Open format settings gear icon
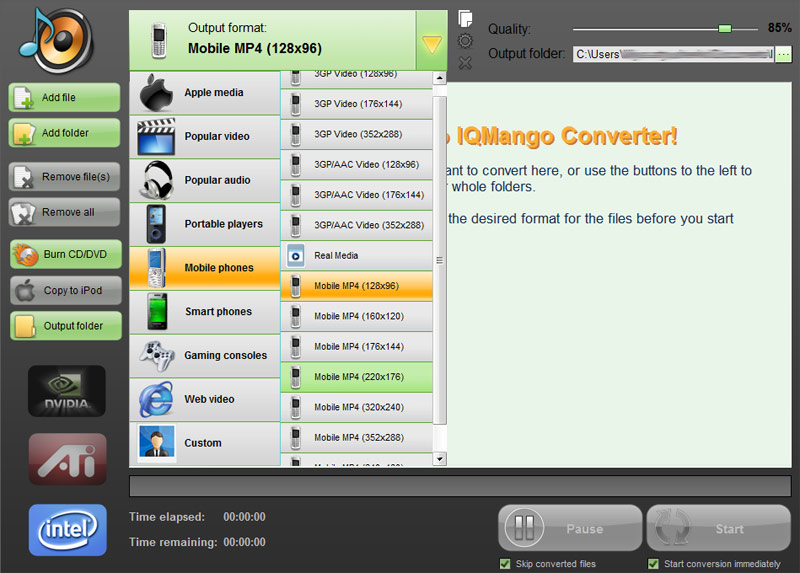The height and width of the screenshot is (573, 800). [465, 41]
